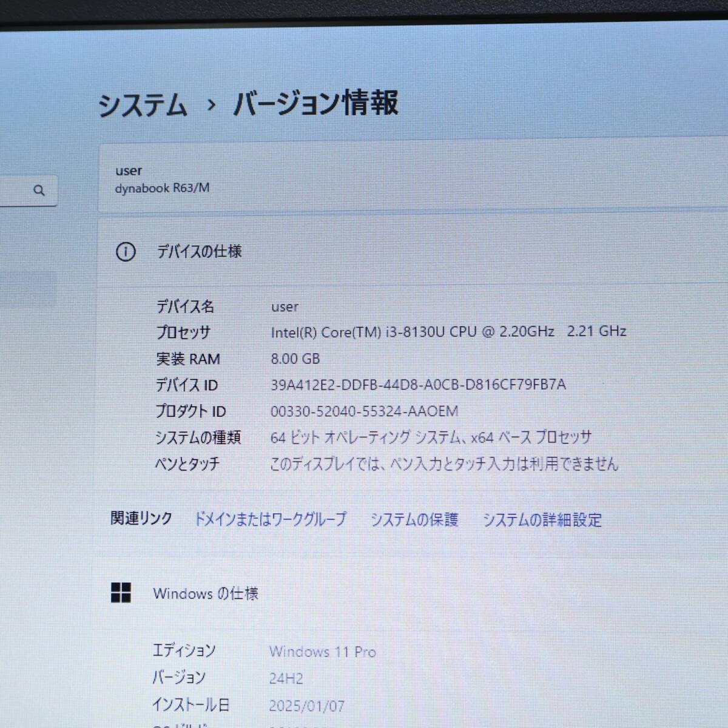
Task: Open システムの詳細設定 link
Action: click(542, 519)
